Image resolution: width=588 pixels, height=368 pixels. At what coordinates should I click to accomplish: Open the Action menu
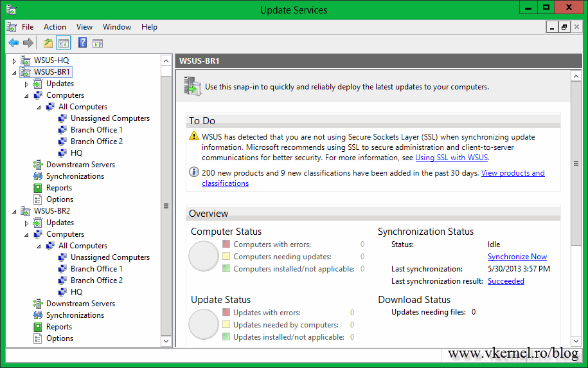(x=55, y=27)
